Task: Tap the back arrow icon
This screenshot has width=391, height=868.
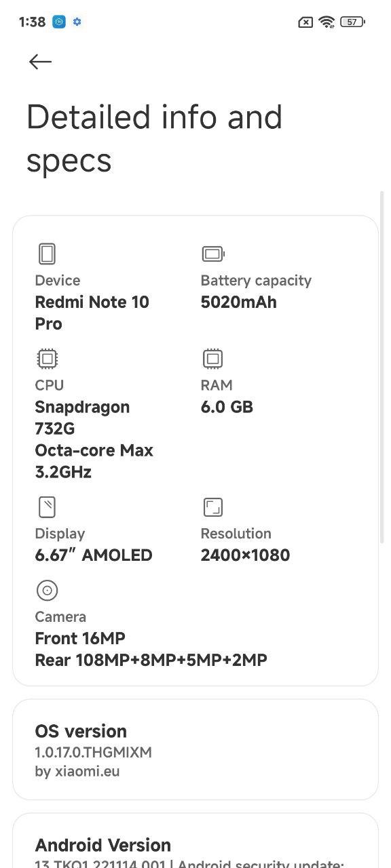Action: 41,62
